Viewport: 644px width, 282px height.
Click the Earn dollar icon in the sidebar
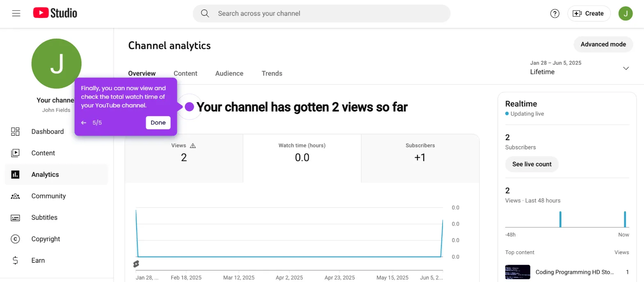click(15, 260)
